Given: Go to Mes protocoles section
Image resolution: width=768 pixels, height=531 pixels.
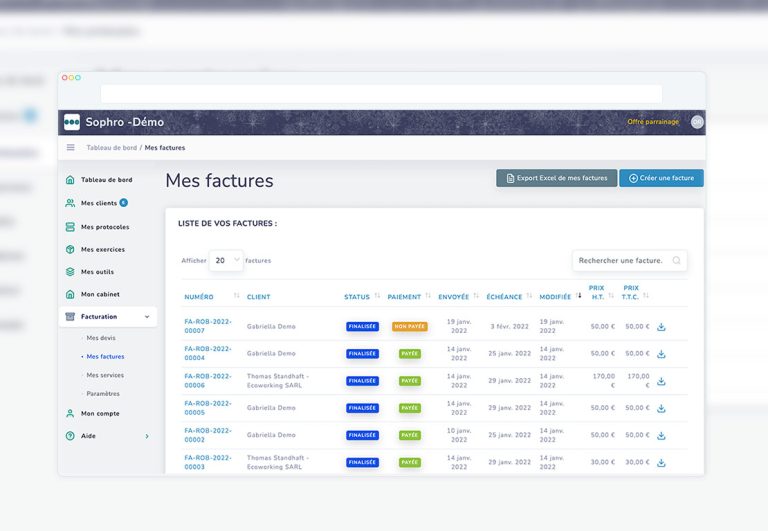Looking at the screenshot, I should coord(104,227).
